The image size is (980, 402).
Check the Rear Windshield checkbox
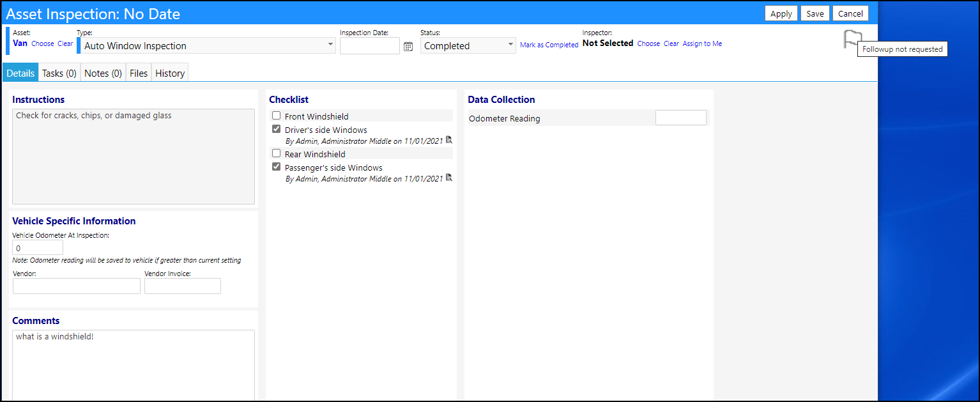[x=277, y=153]
